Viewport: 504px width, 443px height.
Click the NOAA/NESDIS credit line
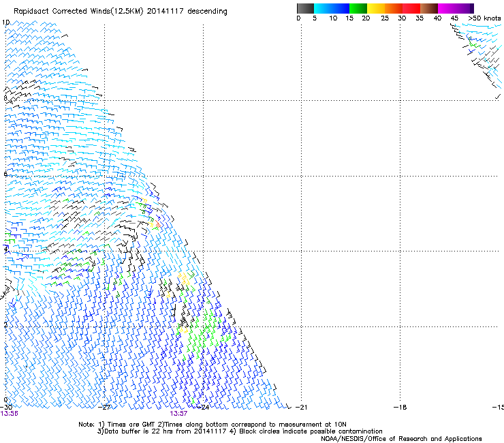[401, 439]
